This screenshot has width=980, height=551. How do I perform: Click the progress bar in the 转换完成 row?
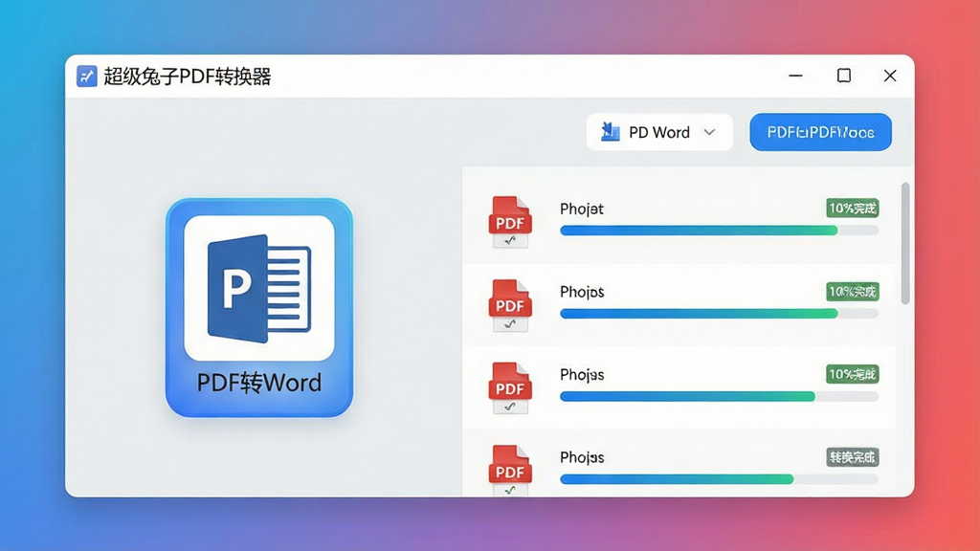720,479
